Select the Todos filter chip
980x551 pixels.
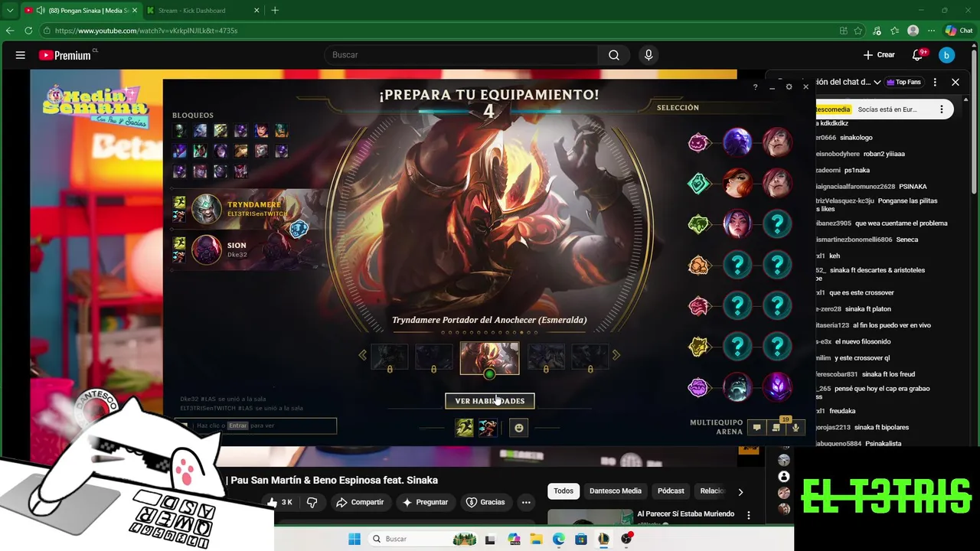point(563,491)
